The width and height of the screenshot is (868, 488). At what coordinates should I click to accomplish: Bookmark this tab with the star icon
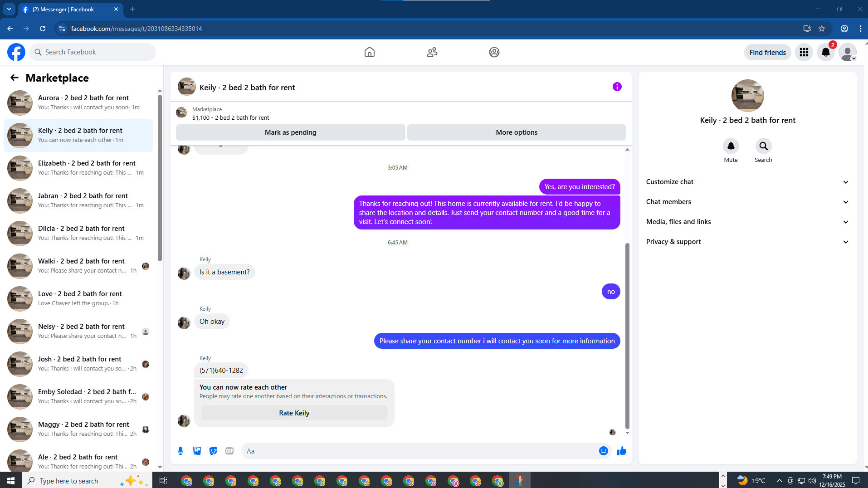(822, 29)
